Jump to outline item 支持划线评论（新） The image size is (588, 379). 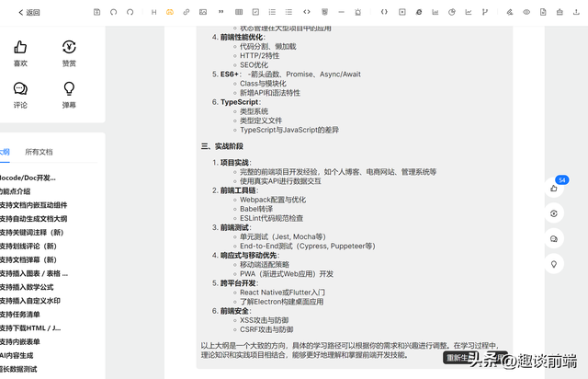pyautogui.click(x=28, y=246)
